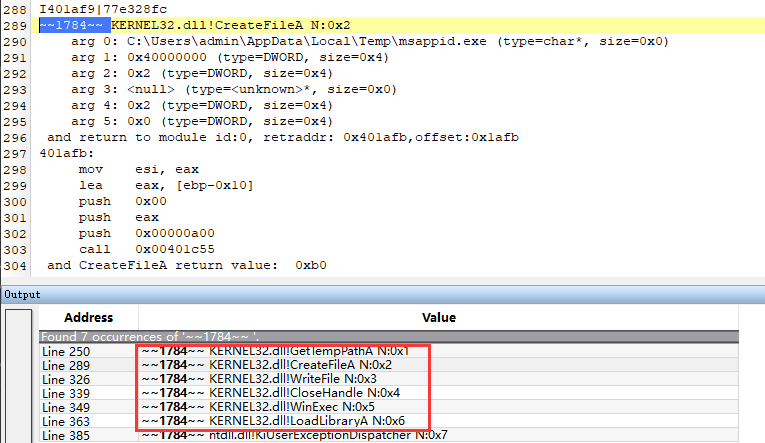
Task: Select Line 349 WinExec result
Action: 389,407
